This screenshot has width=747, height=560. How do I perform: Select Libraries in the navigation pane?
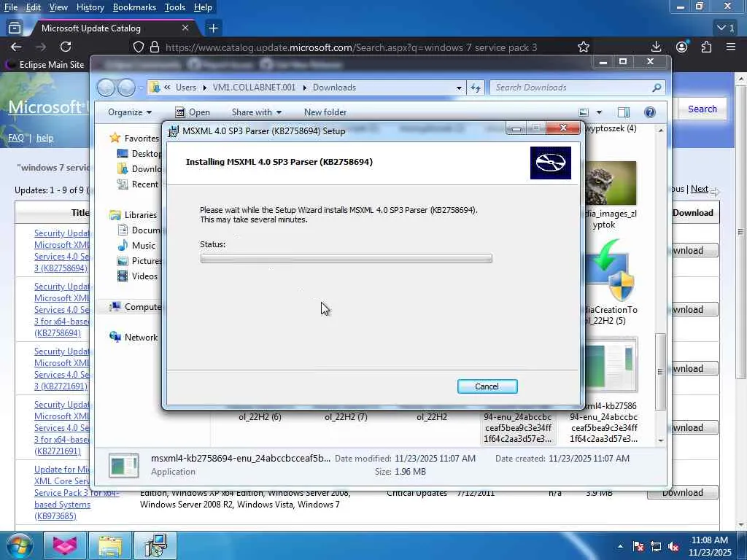(140, 215)
